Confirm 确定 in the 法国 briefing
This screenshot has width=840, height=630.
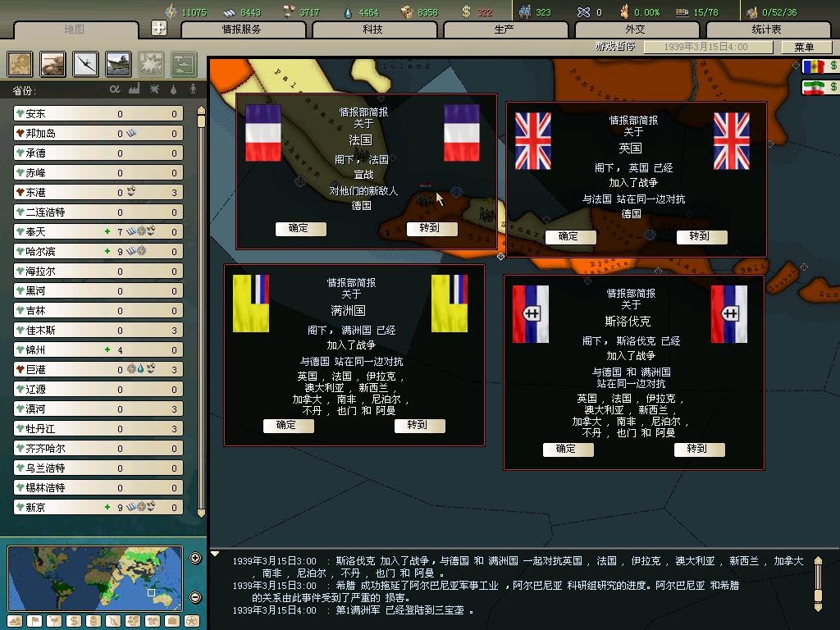click(x=300, y=229)
